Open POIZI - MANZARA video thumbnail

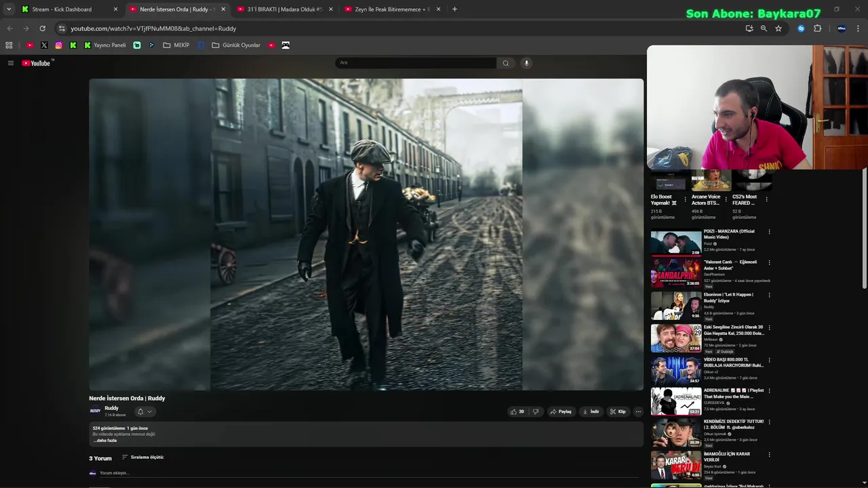[x=676, y=243]
